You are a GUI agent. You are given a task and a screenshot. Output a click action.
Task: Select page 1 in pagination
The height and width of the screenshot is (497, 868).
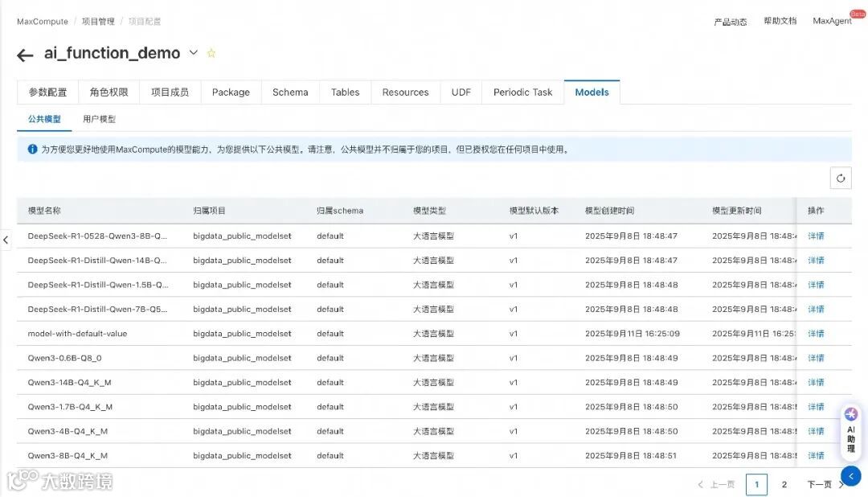(756, 484)
